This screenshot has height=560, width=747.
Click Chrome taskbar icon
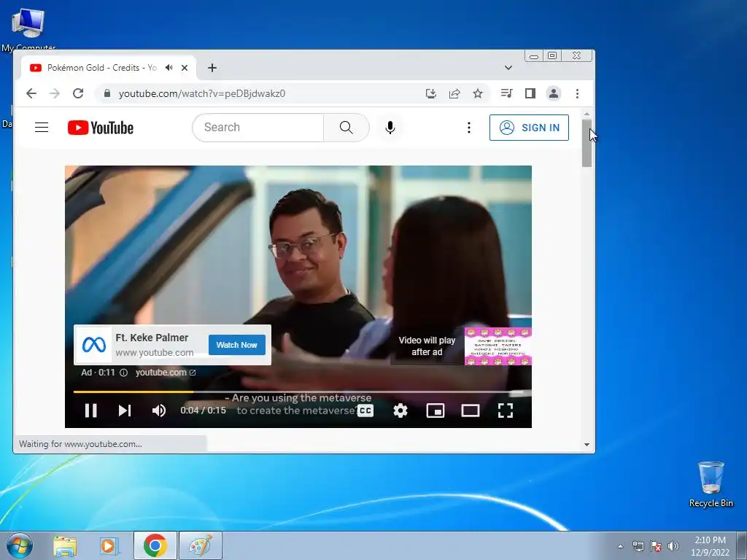pos(155,545)
